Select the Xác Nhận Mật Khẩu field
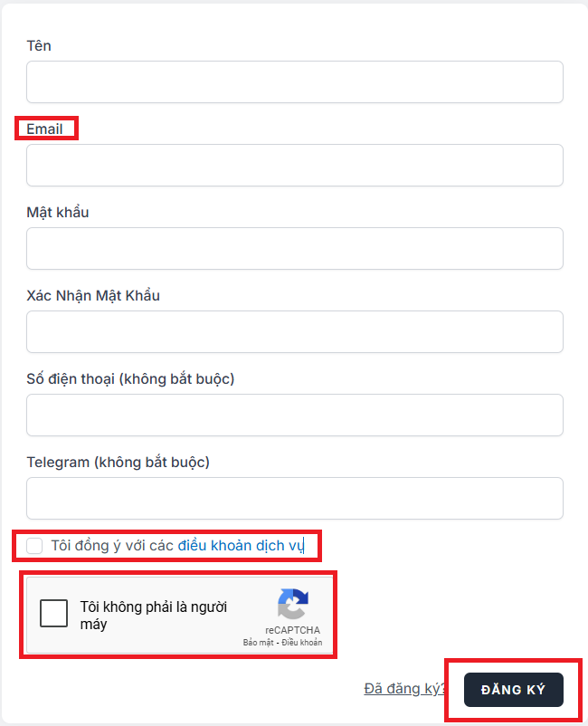Image resolution: width=588 pixels, height=726 pixels. 295,332
